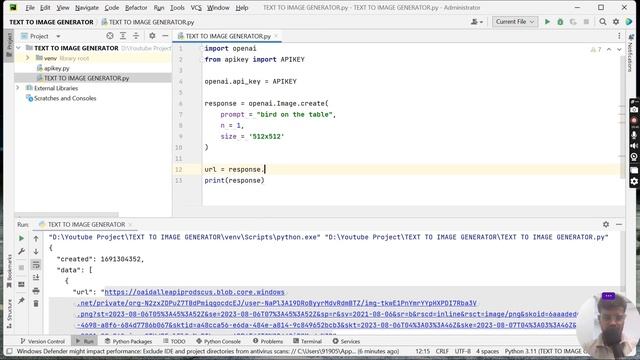This screenshot has height=360, width=640.
Task: Open Version Control tool window
Action: 42,341
